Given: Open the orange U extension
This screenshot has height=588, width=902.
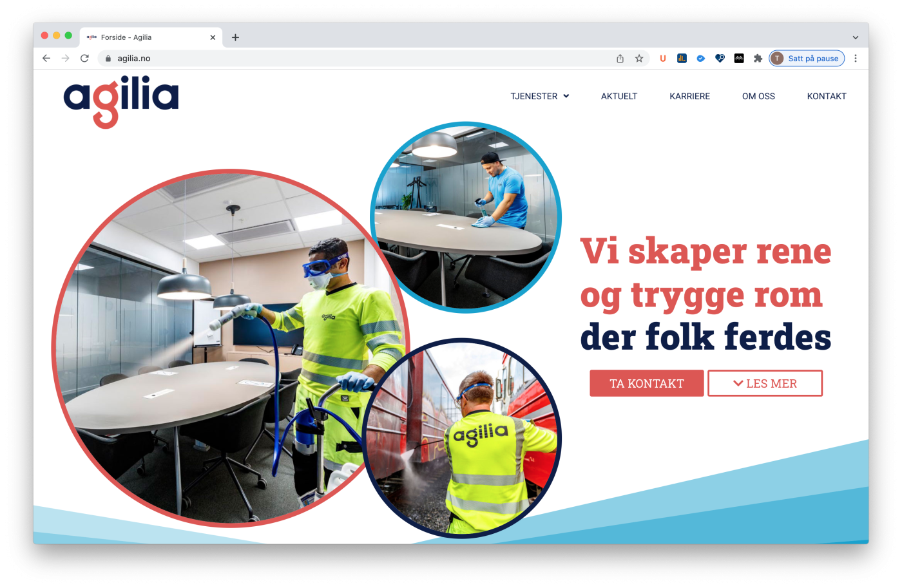Looking at the screenshot, I should click(663, 58).
